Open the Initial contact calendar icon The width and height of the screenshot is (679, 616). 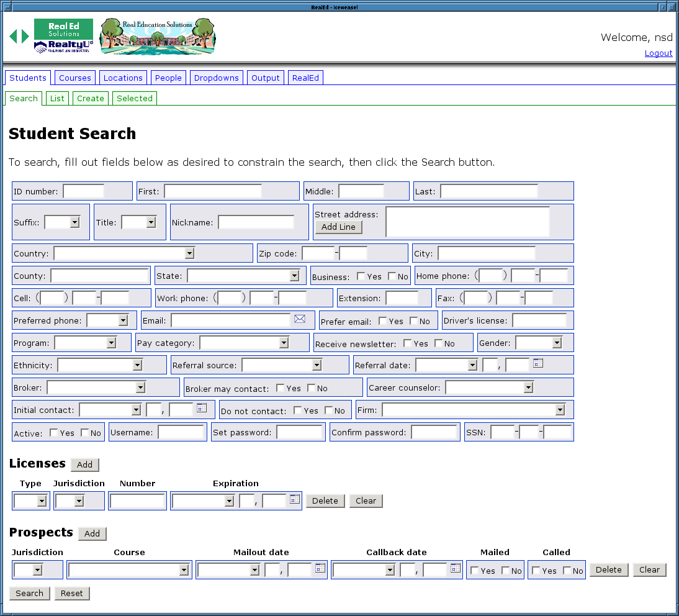(201, 409)
